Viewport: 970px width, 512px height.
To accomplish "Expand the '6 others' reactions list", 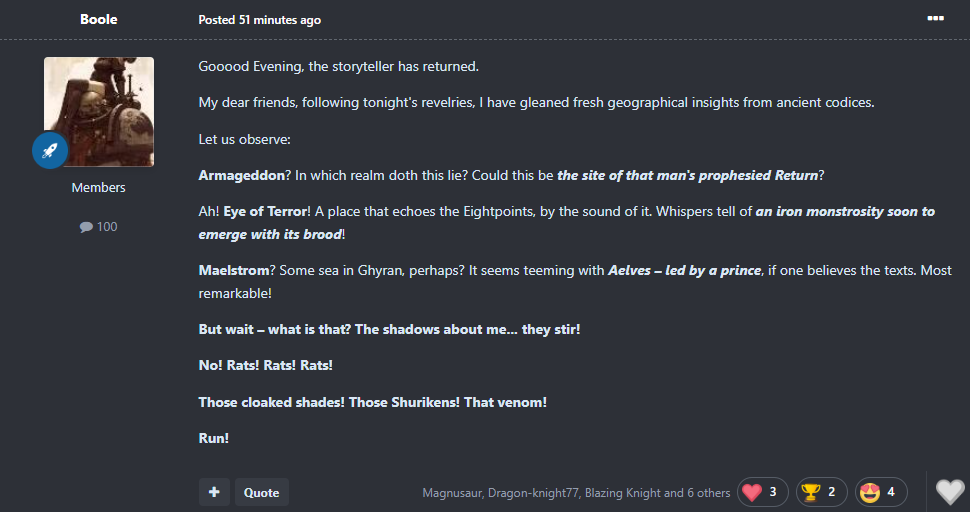I will point(703,493).
